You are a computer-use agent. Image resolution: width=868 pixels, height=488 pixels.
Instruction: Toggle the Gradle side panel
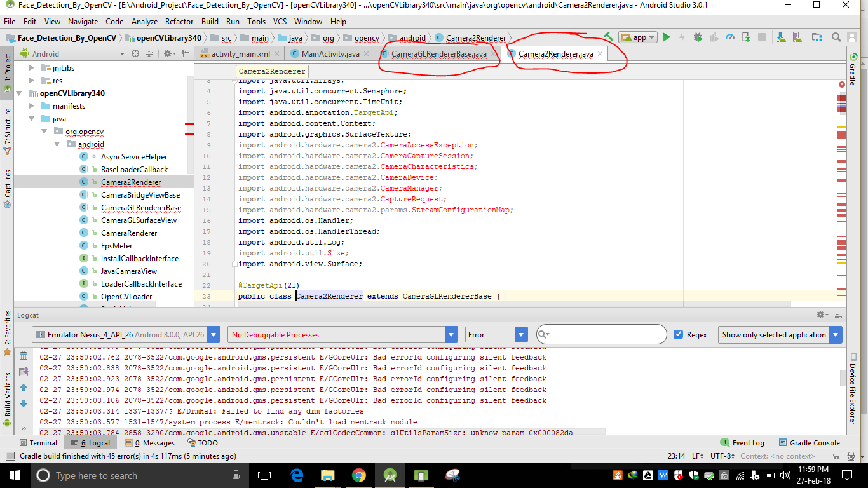[x=852, y=70]
